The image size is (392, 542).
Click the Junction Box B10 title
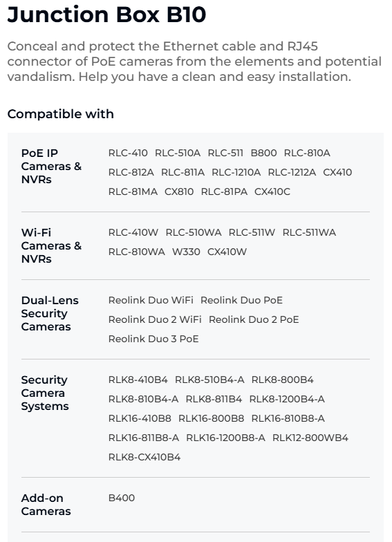106,15
